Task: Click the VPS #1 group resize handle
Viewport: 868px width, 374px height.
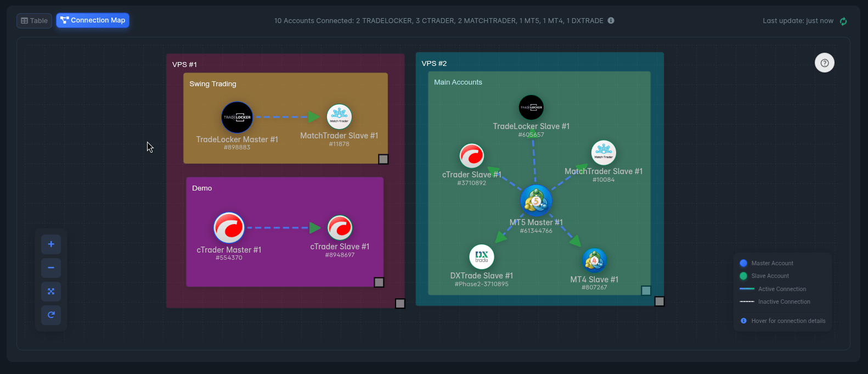Action: pyautogui.click(x=400, y=304)
